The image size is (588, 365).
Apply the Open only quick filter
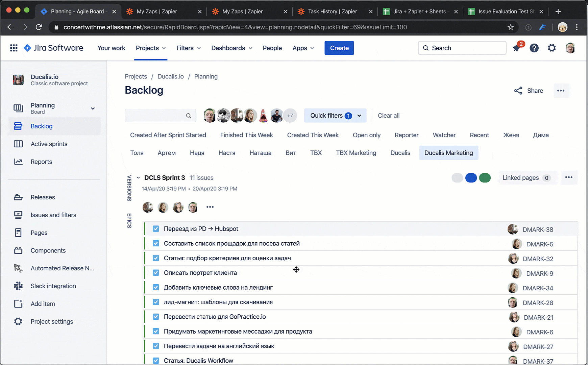(367, 135)
